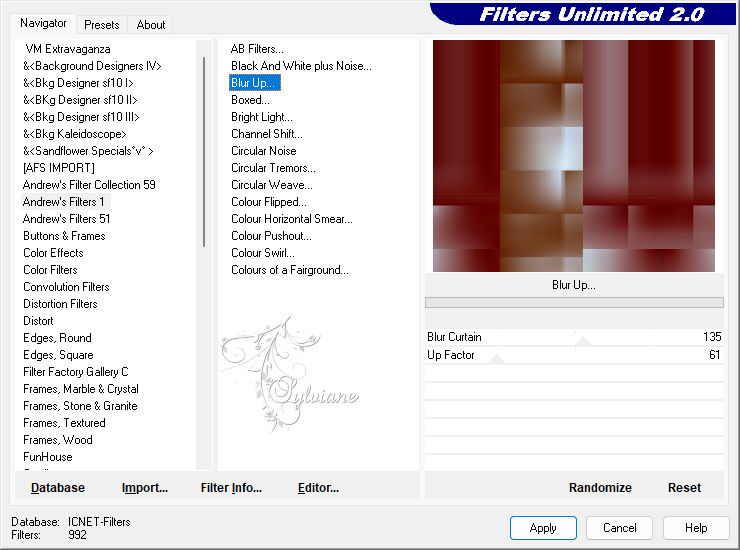The image size is (740, 550).
Task: Choose AB Filters... filter
Action: tap(257, 49)
